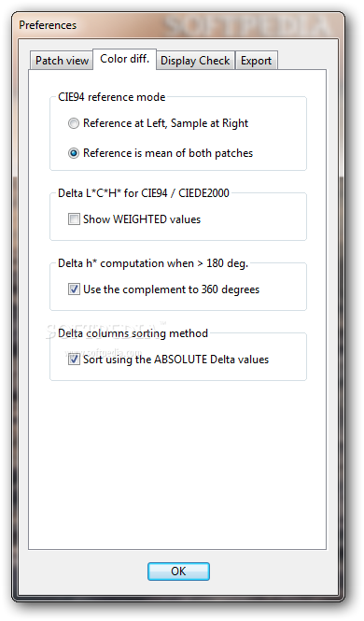
Task: Choose the Reference is mean radio circle
Action: (x=74, y=153)
